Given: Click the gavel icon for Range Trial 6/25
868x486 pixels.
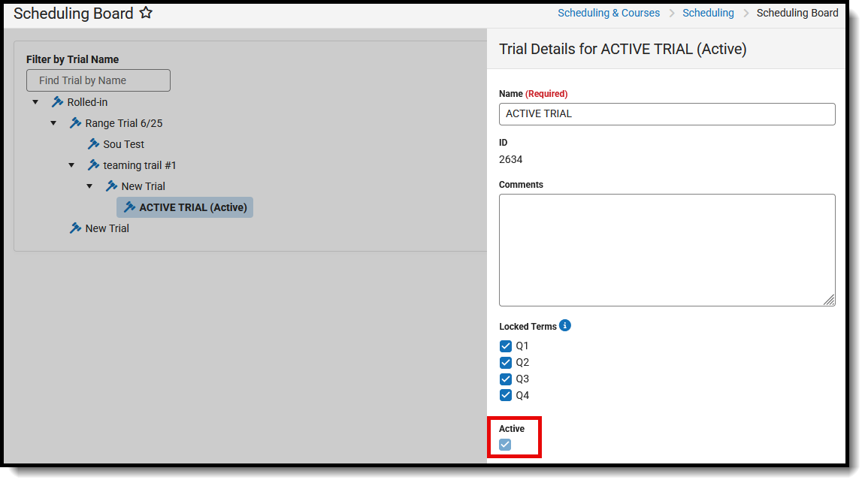Looking at the screenshot, I should tap(74, 122).
